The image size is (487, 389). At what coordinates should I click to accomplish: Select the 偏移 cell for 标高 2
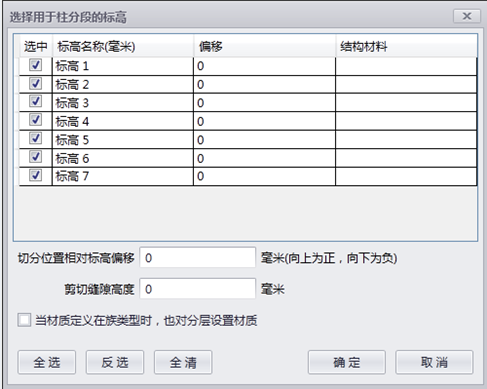264,84
